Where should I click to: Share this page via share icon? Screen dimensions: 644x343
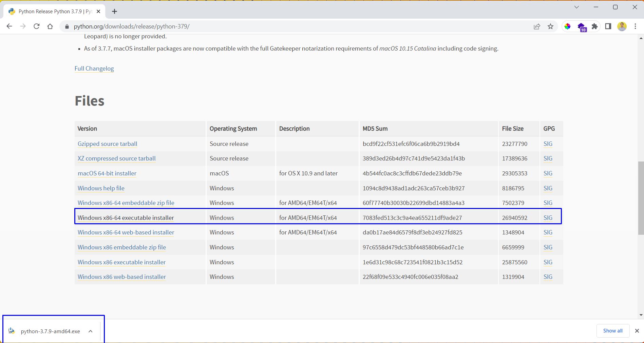point(537,26)
